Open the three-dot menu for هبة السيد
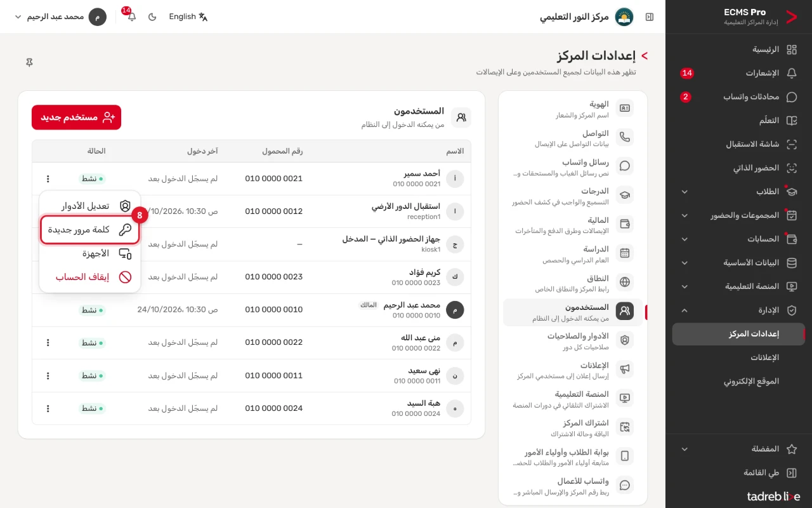 pyautogui.click(x=48, y=408)
